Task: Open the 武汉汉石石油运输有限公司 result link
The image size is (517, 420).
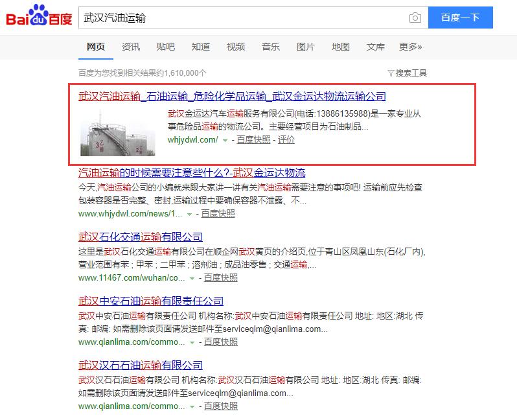Action: coord(141,365)
